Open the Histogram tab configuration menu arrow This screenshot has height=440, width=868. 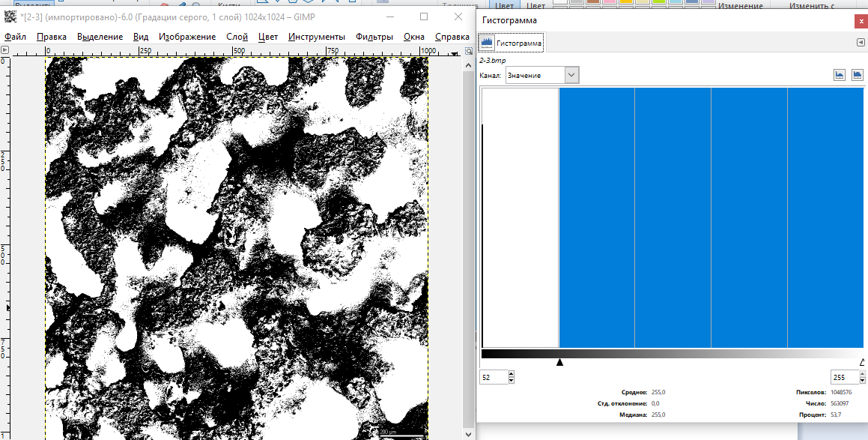click(x=861, y=43)
